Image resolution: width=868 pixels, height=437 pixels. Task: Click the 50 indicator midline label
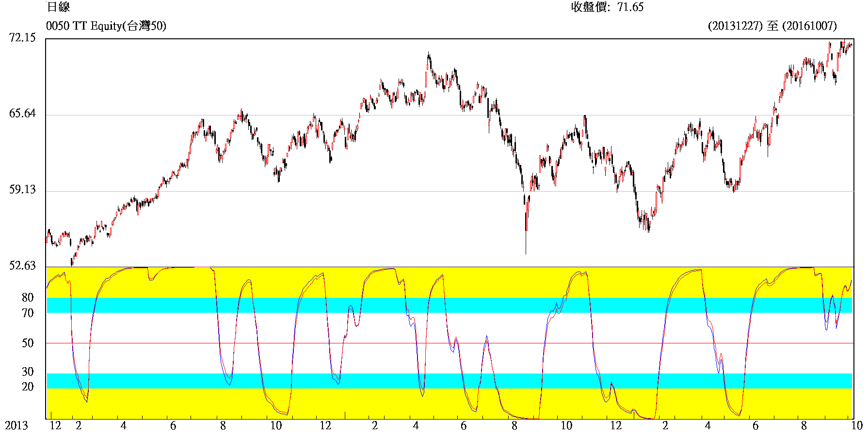click(x=28, y=343)
